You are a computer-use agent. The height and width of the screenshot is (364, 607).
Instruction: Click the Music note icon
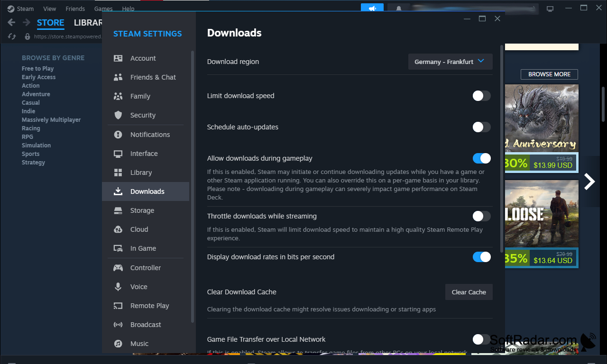click(118, 344)
